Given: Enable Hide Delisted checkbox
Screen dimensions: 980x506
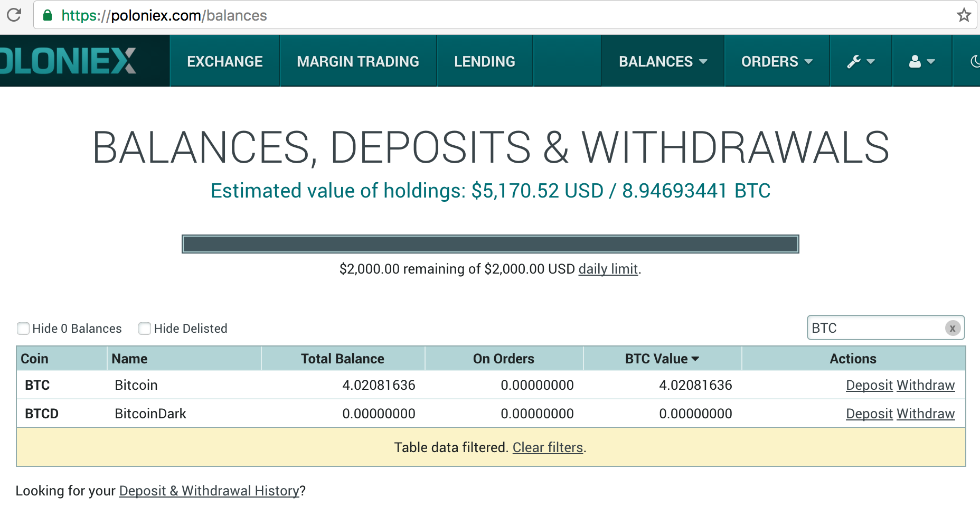Looking at the screenshot, I should point(145,329).
